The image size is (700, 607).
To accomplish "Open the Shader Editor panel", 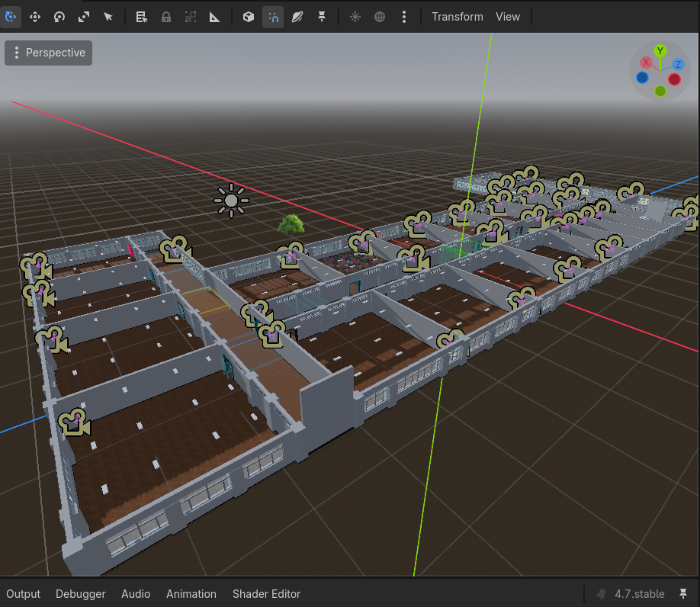I will (267, 594).
